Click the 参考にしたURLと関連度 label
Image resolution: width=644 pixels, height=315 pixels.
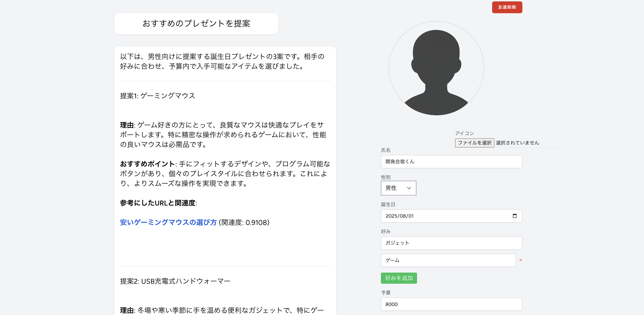tap(158, 203)
